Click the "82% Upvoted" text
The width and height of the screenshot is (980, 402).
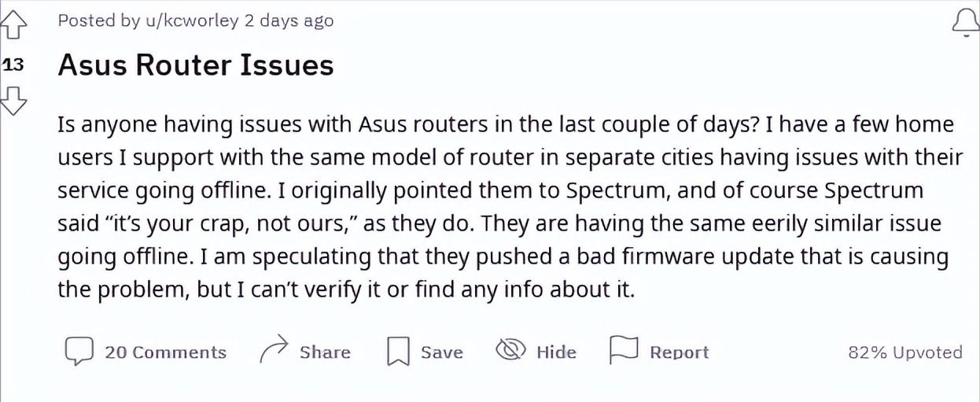904,352
